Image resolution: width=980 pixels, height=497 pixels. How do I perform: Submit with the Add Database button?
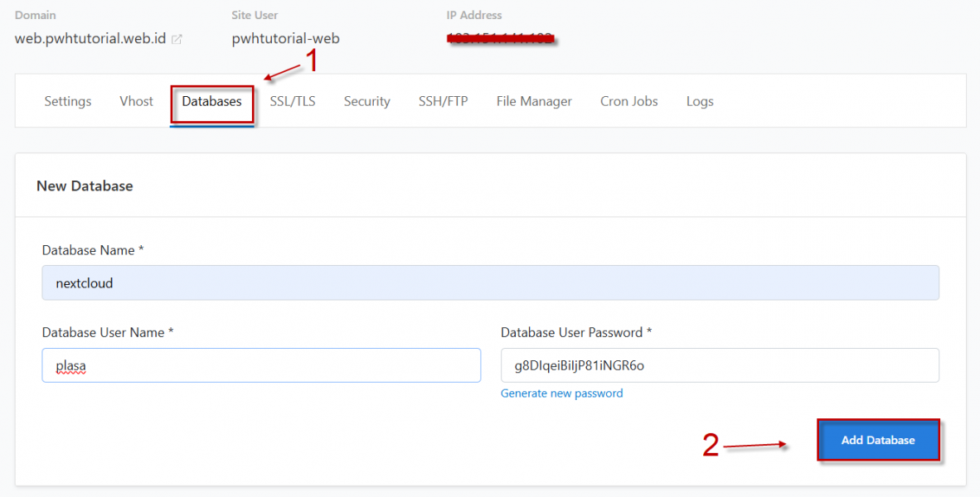pyautogui.click(x=878, y=440)
